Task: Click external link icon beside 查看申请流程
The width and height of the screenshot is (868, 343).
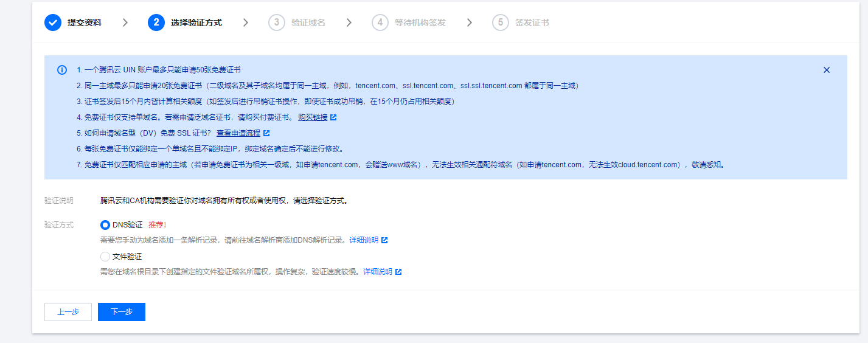Action: pos(266,133)
